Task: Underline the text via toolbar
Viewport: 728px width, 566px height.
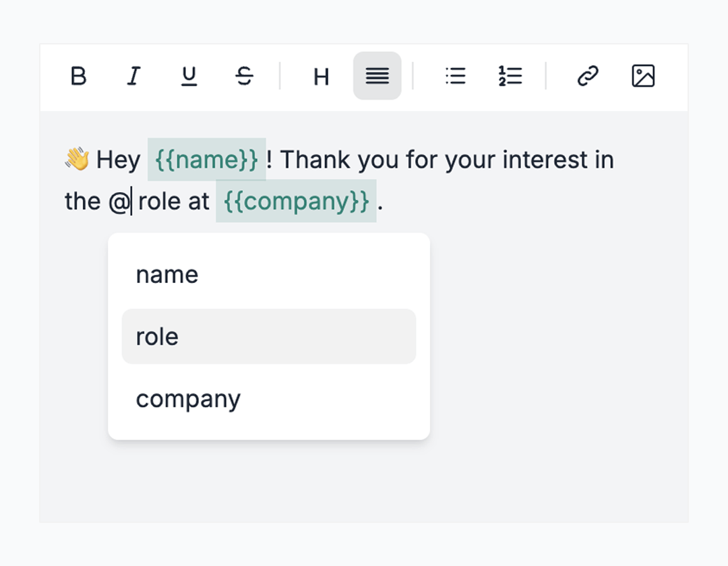Action: pyautogui.click(x=189, y=76)
